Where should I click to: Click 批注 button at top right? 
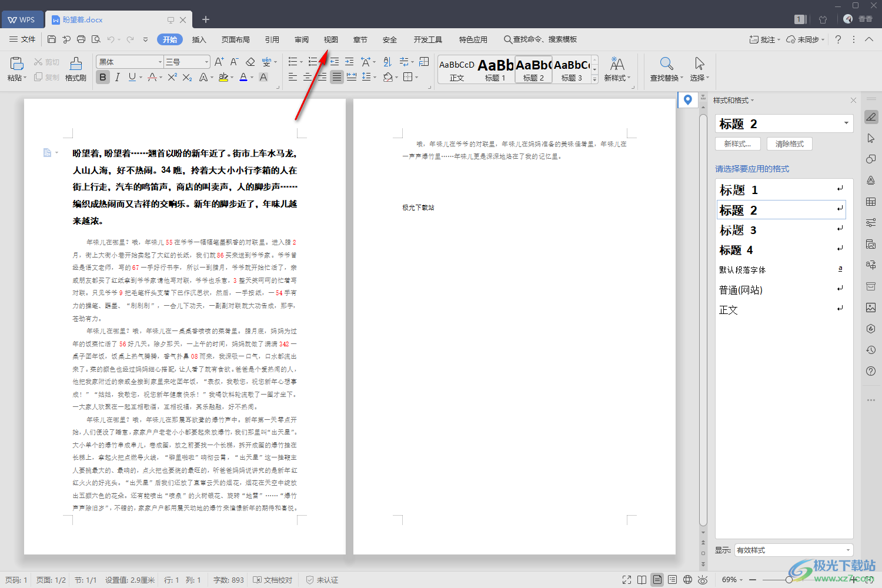764,39
